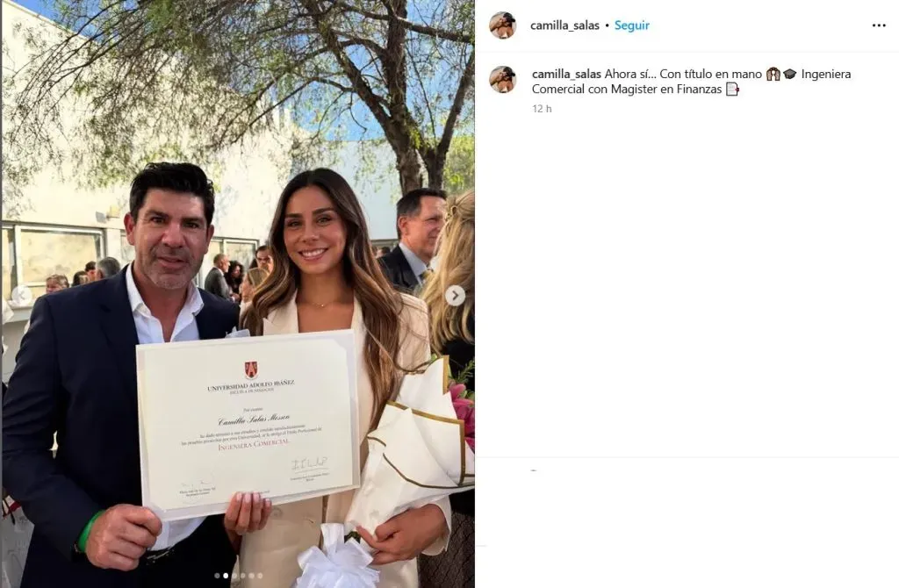Follow the account via Seguir
This screenshot has height=588, width=899.
click(632, 25)
